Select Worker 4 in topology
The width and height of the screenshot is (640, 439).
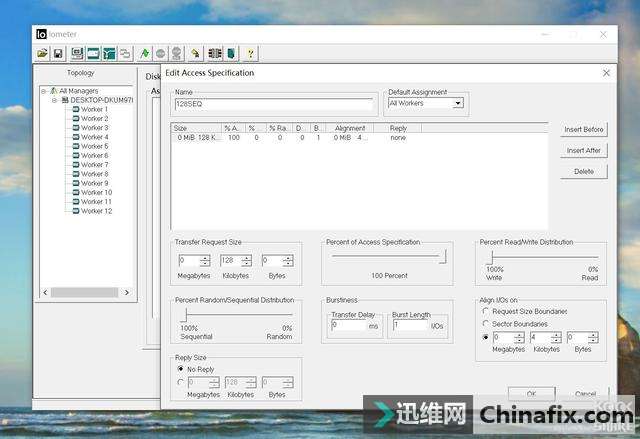click(94, 137)
